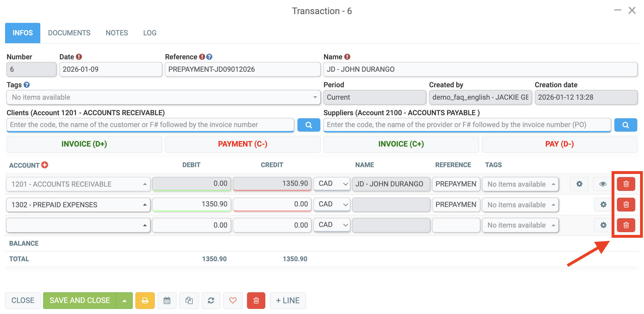Expand the Save and Close arrow menu
The image size is (644, 314).
click(124, 300)
